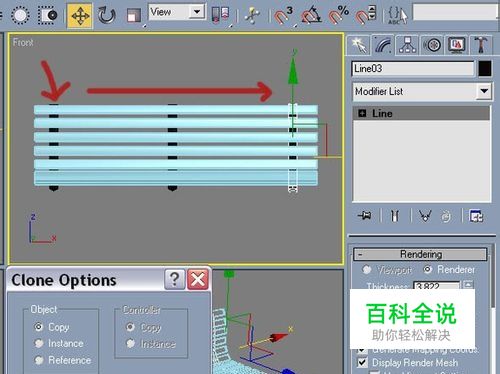Open Configure Modifier Sets icon
The height and width of the screenshot is (374, 500).
click(476, 216)
